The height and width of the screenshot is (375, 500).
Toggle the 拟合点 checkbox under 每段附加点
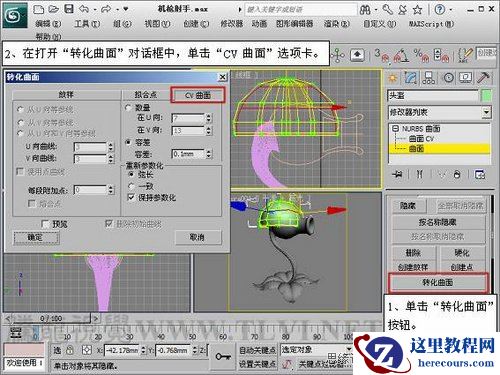(x=32, y=203)
